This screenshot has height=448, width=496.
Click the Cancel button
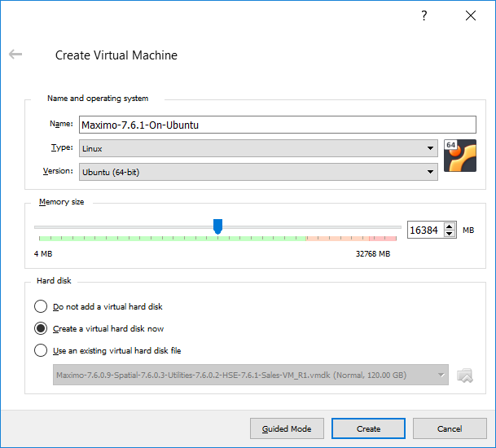[x=450, y=428]
